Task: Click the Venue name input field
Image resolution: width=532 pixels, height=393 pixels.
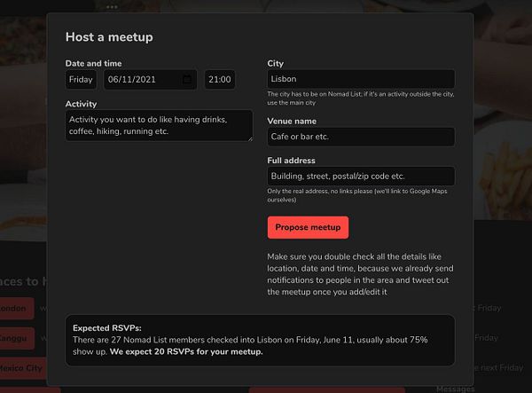Action: 361,137
